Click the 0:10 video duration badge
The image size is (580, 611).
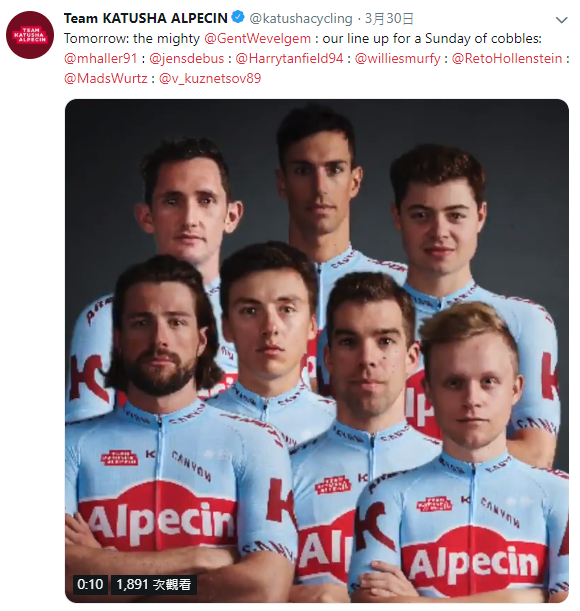[x=90, y=584]
